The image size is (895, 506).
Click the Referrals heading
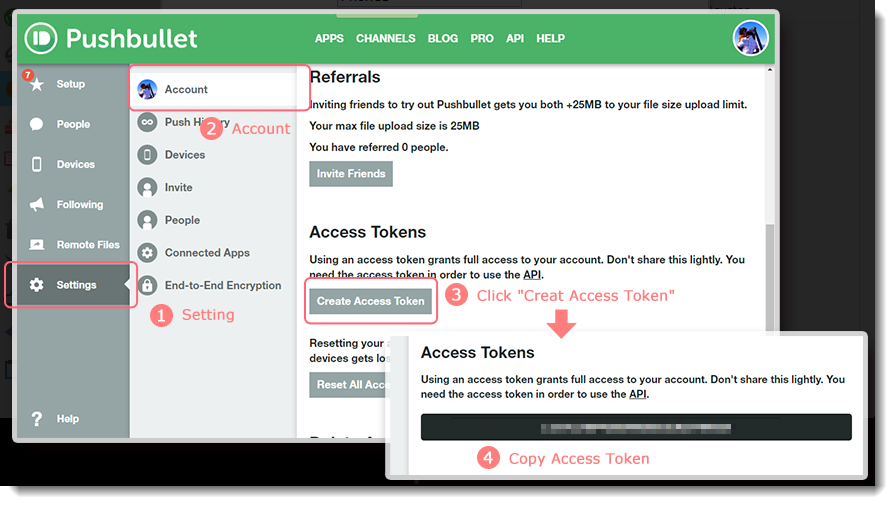pos(345,77)
